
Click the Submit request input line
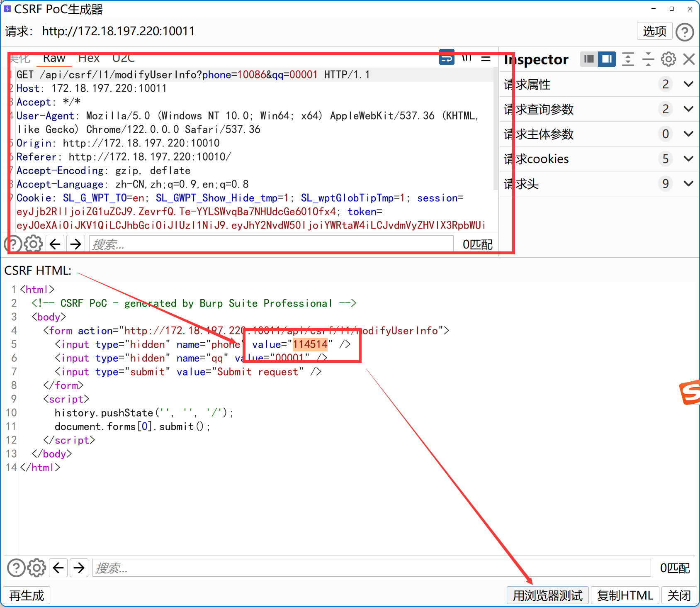[x=188, y=372]
